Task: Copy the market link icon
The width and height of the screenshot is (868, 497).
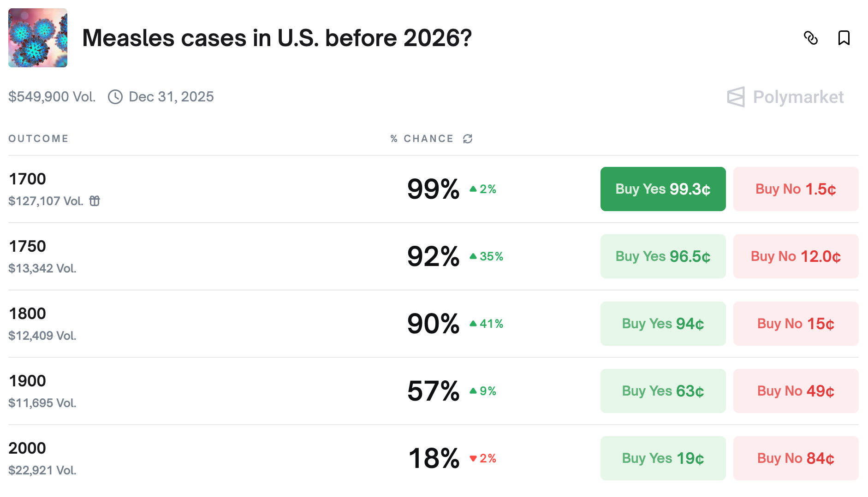Action: click(810, 38)
